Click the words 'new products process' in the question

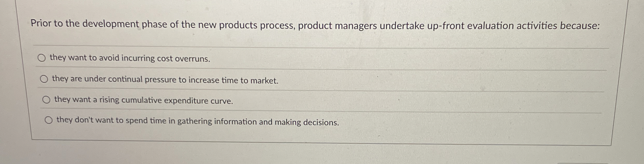(247, 25)
